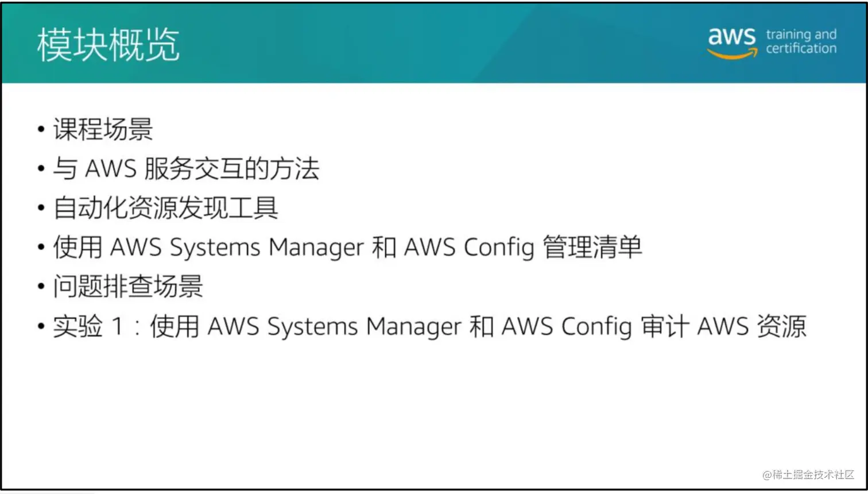This screenshot has width=868, height=494.
Task: Select the 课程场景 bullet item
Action: coord(103,129)
